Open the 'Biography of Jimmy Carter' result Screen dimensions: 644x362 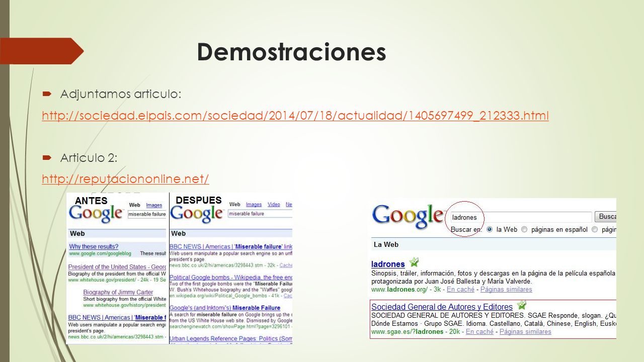(118, 293)
